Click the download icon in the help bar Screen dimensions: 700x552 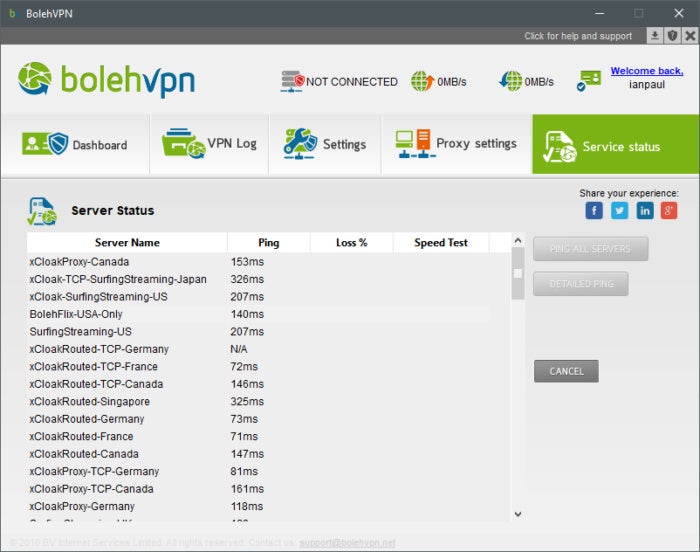pos(654,36)
